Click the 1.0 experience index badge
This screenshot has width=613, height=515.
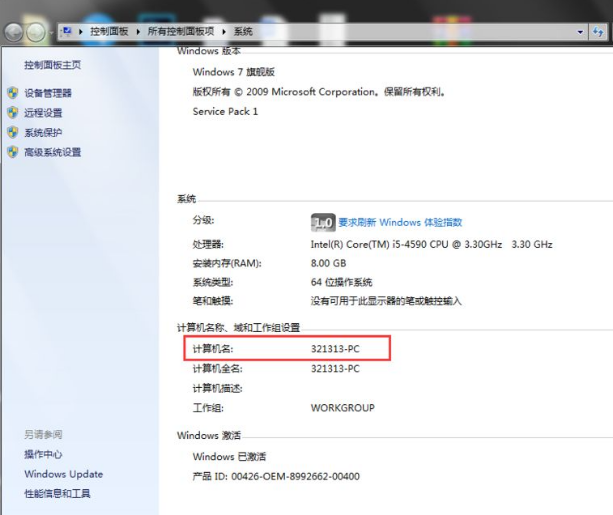click(x=323, y=223)
